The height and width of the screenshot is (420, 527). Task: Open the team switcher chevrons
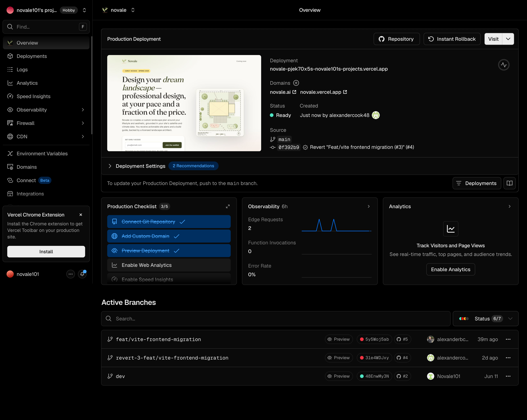click(x=84, y=10)
